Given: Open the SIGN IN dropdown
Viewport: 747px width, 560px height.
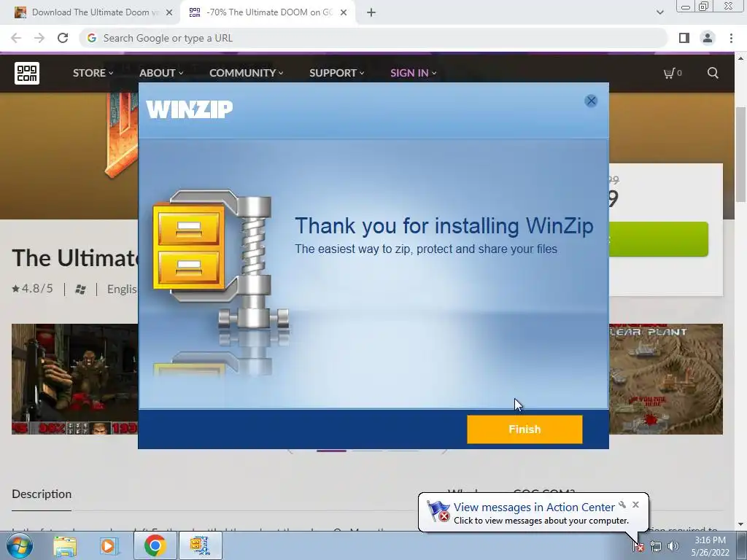Looking at the screenshot, I should [x=413, y=73].
